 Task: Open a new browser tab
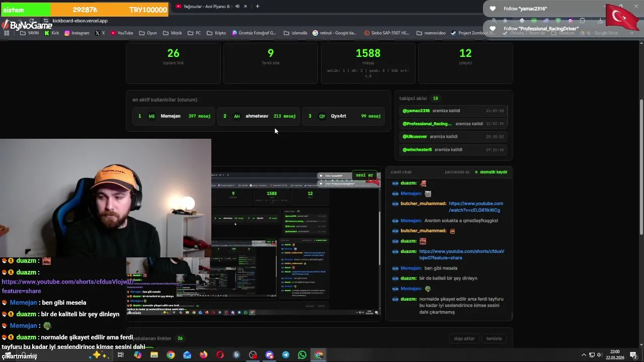257,7
